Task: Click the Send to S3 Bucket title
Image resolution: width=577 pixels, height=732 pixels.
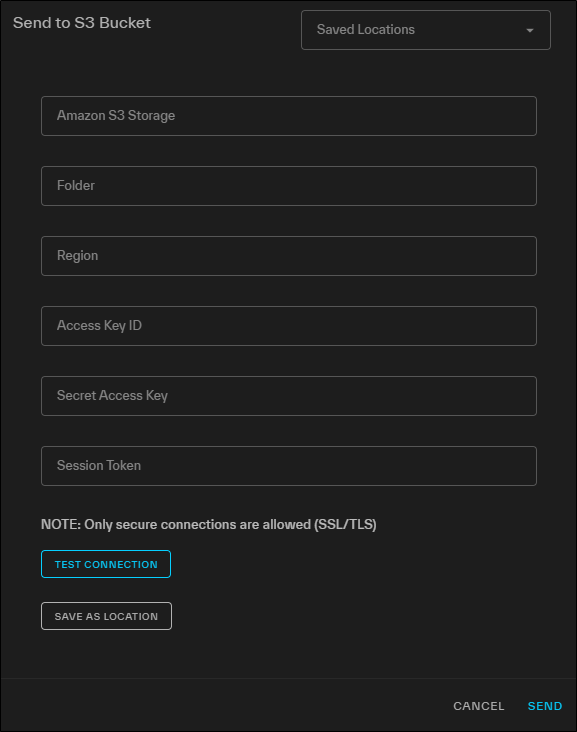Action: tap(82, 23)
